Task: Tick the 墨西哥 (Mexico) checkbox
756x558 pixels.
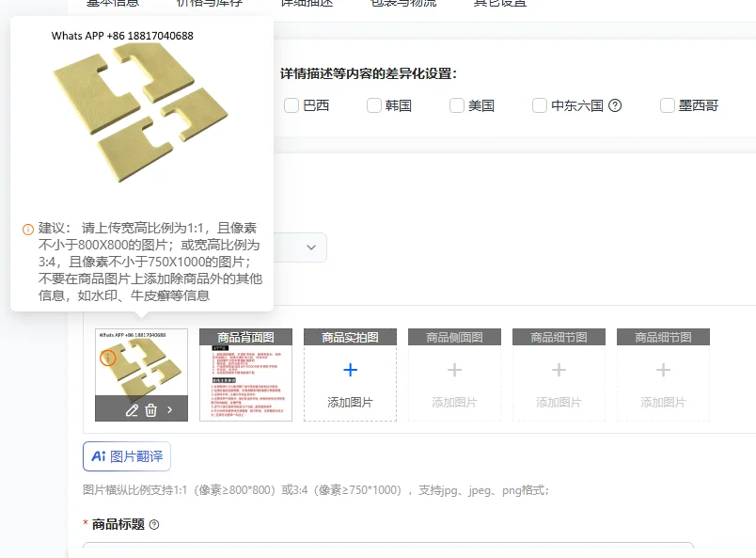Action: 668,105
